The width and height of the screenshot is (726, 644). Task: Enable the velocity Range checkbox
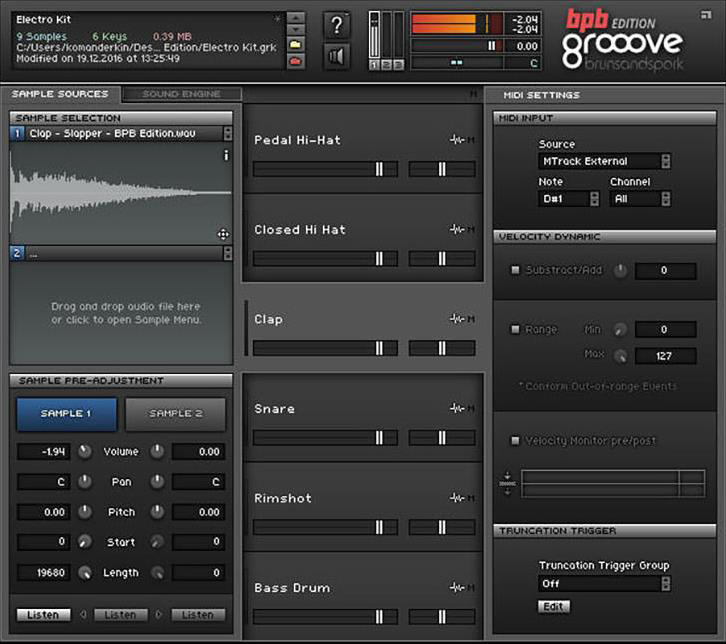click(x=515, y=329)
